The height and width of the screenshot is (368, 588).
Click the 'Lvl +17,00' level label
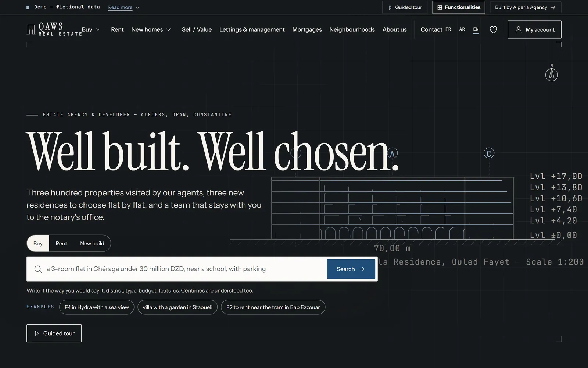[x=556, y=176]
